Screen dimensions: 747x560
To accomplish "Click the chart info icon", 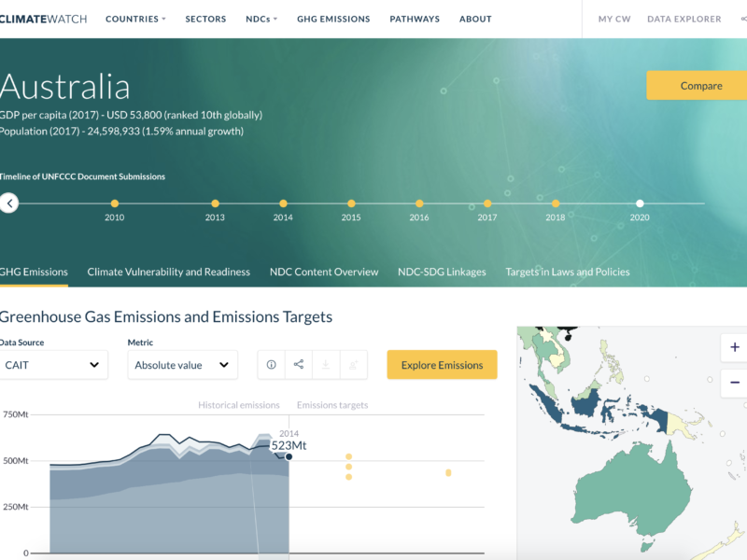I will (x=272, y=365).
